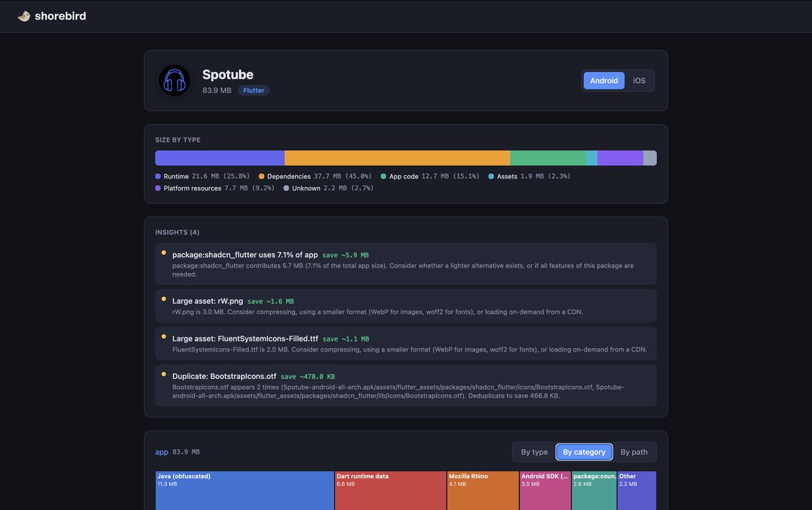The width and height of the screenshot is (812, 510).
Task: Click the Unknown legend dot
Action: (286, 188)
